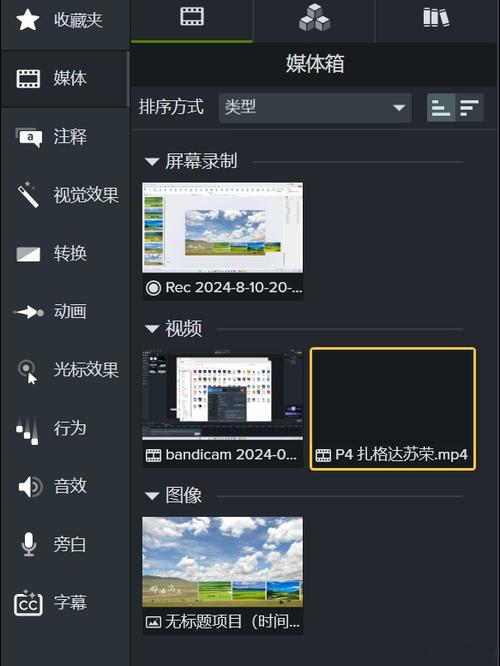Viewport: 500px width, 666px height.
Task: Open the 字幕 CC captions icon
Action: 28,603
